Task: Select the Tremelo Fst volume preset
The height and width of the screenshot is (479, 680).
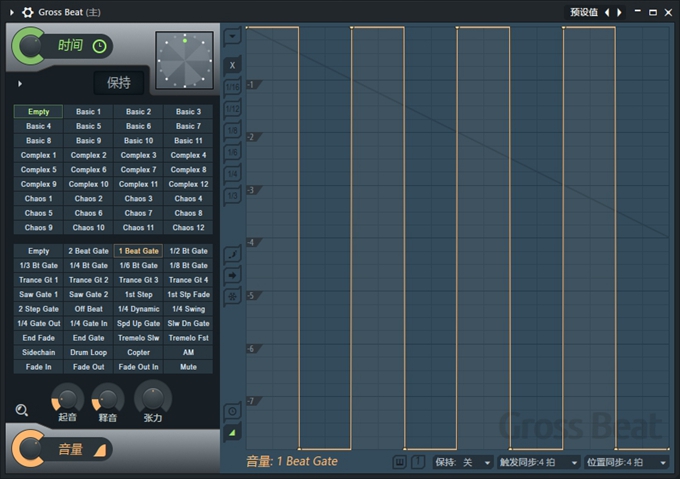Action: (x=188, y=338)
